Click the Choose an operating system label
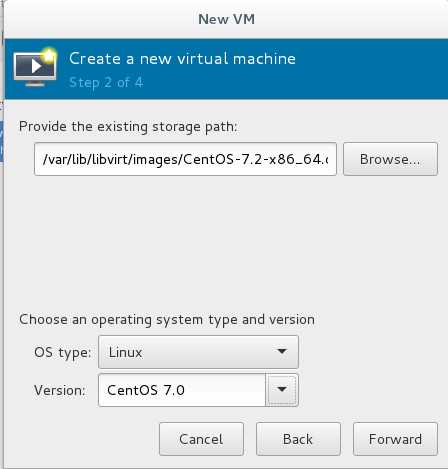Image resolution: width=448 pixels, height=469 pixels. pyautogui.click(x=167, y=320)
